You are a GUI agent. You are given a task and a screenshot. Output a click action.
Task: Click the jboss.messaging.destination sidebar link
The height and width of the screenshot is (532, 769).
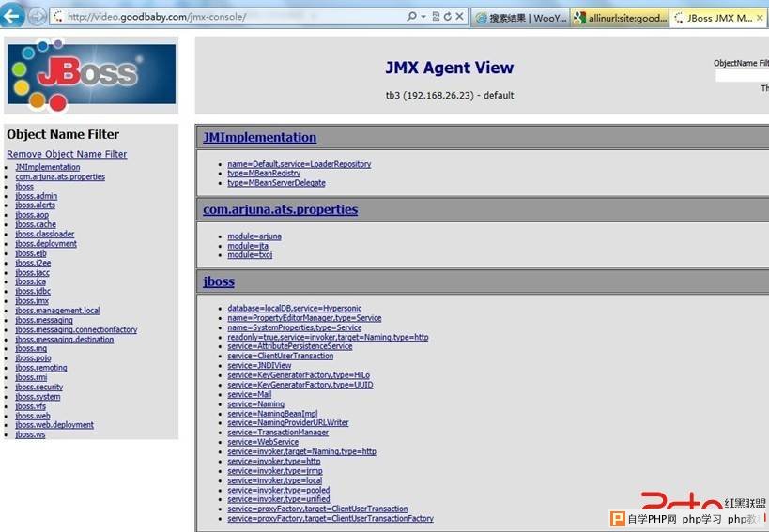pyautogui.click(x=64, y=339)
